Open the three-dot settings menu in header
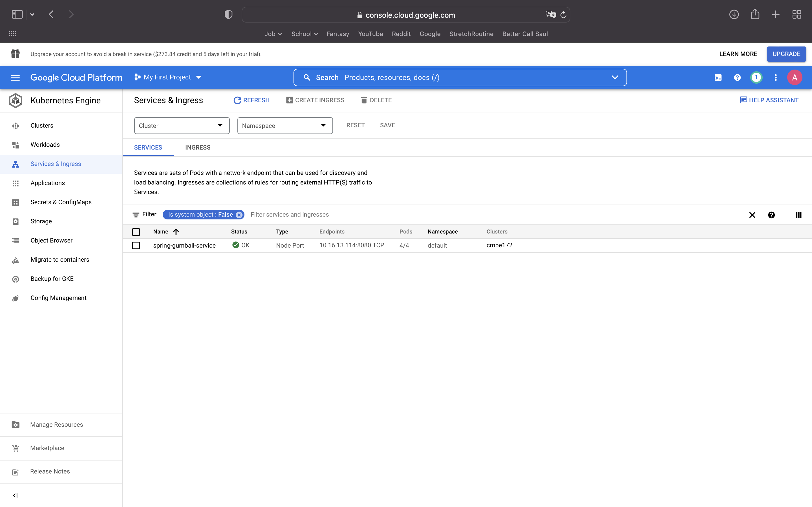Viewport: 812px width, 507px height. pos(775,78)
